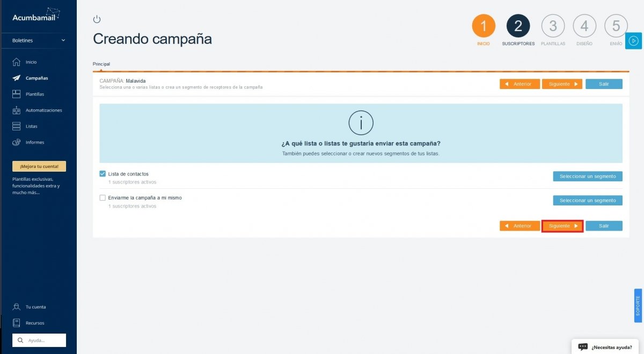This screenshot has height=354, width=644.
Task: Select a segment for Enviarme la campaña
Action: click(588, 200)
